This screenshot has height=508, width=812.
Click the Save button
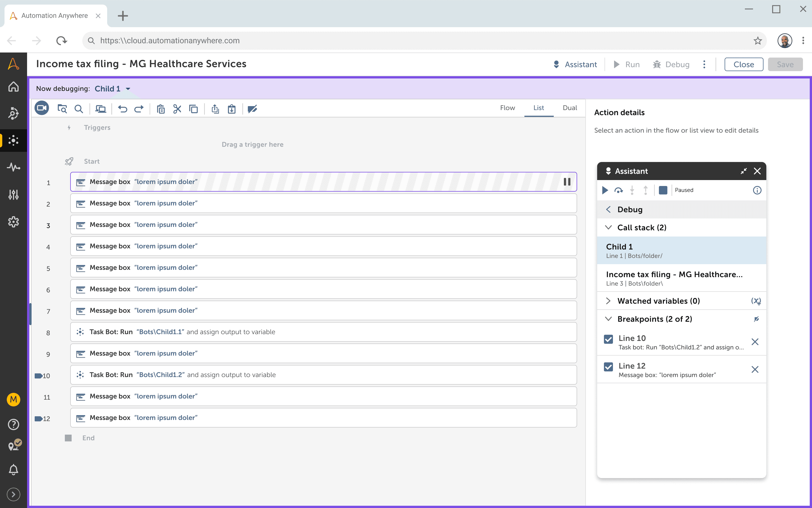click(x=785, y=65)
